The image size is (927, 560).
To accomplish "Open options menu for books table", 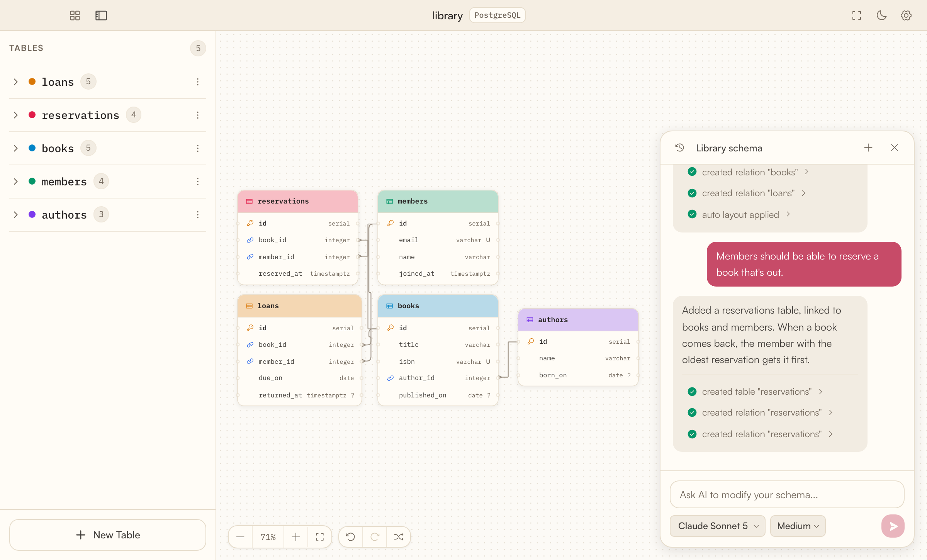I will [x=198, y=148].
